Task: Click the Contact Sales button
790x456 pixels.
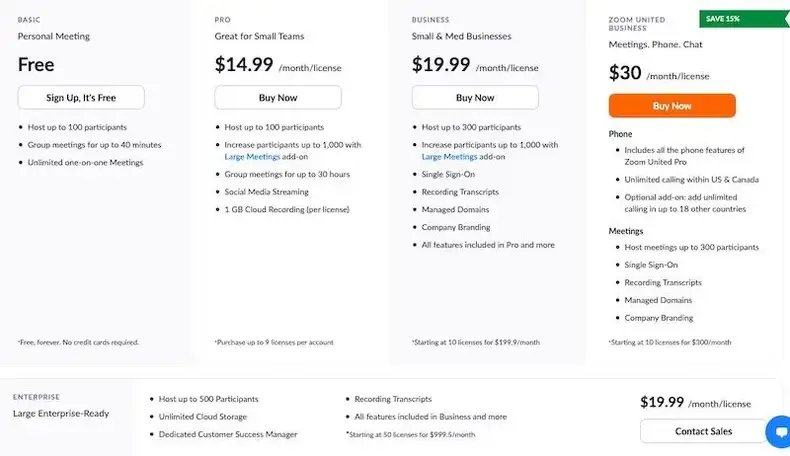Action: [x=702, y=431]
